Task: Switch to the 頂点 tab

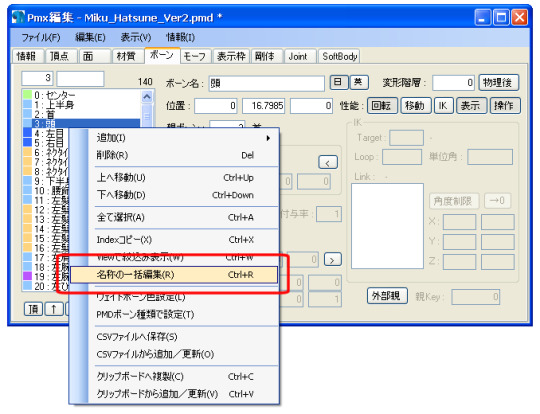Action: coord(60,56)
